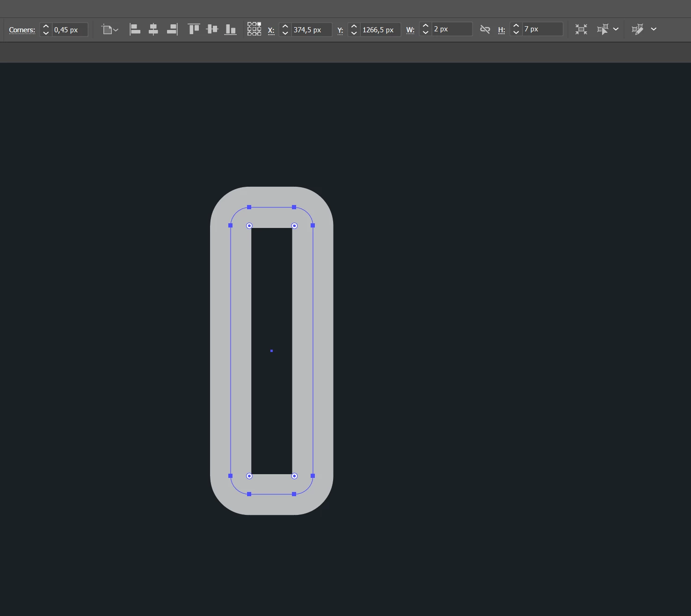Screen dimensions: 691x616
Task: Select the top-left live corner widget
Action: click(249, 226)
